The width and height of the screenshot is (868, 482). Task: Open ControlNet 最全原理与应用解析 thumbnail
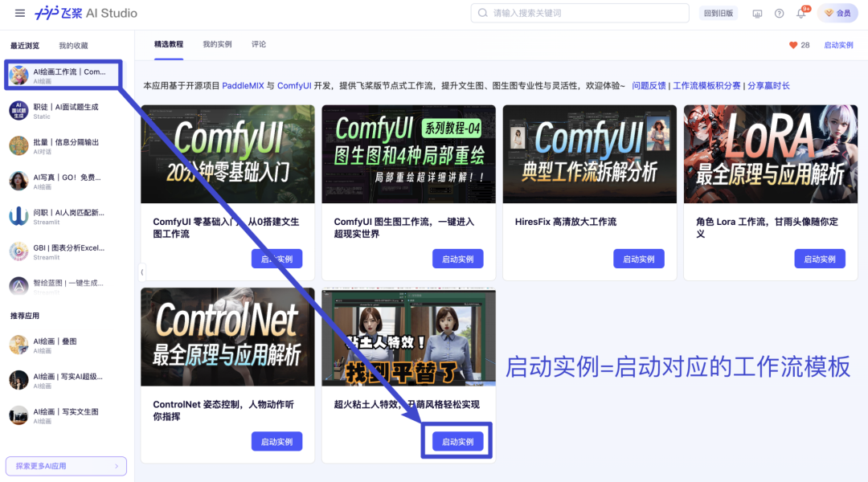[227, 337]
